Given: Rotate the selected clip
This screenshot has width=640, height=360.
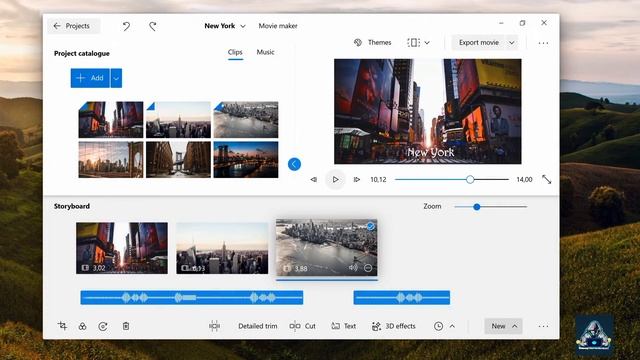Looking at the screenshot, I should pyautogui.click(x=103, y=326).
